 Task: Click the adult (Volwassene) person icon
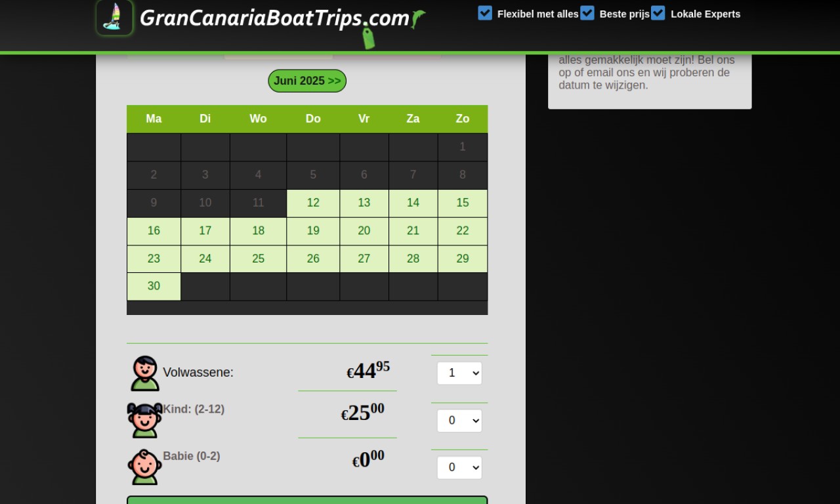point(144,373)
